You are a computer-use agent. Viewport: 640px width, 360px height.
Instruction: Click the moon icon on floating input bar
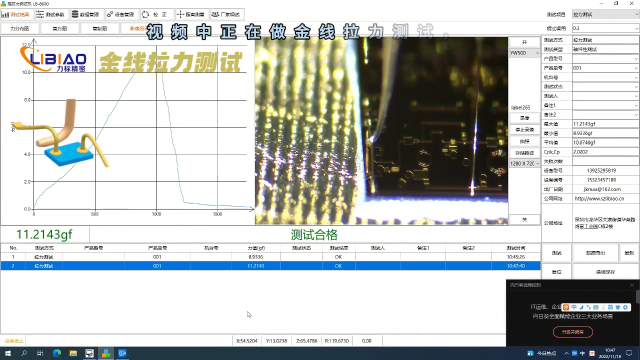pyautogui.click(x=581, y=307)
